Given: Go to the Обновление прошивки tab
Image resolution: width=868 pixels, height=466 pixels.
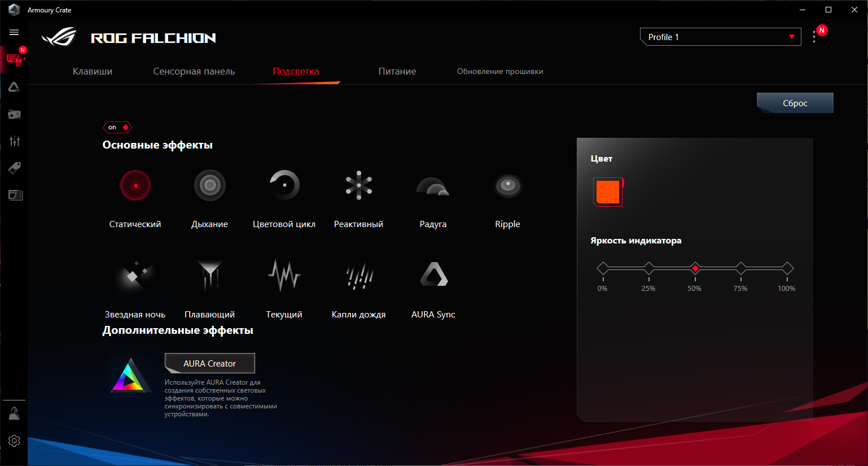Looking at the screenshot, I should (x=500, y=71).
